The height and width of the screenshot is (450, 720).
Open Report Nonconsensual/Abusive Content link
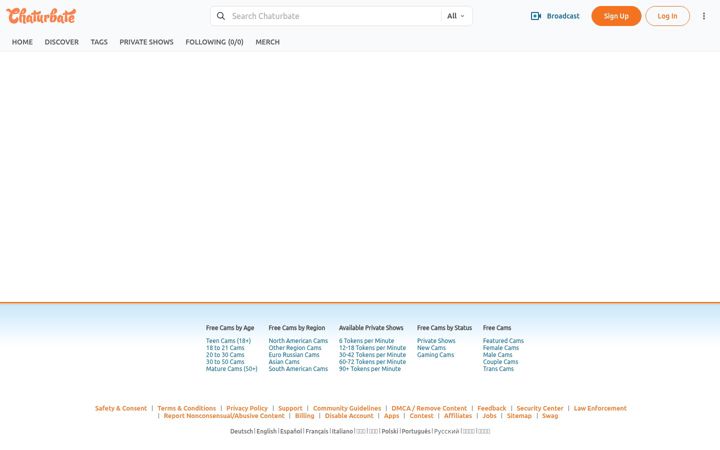coord(224,416)
